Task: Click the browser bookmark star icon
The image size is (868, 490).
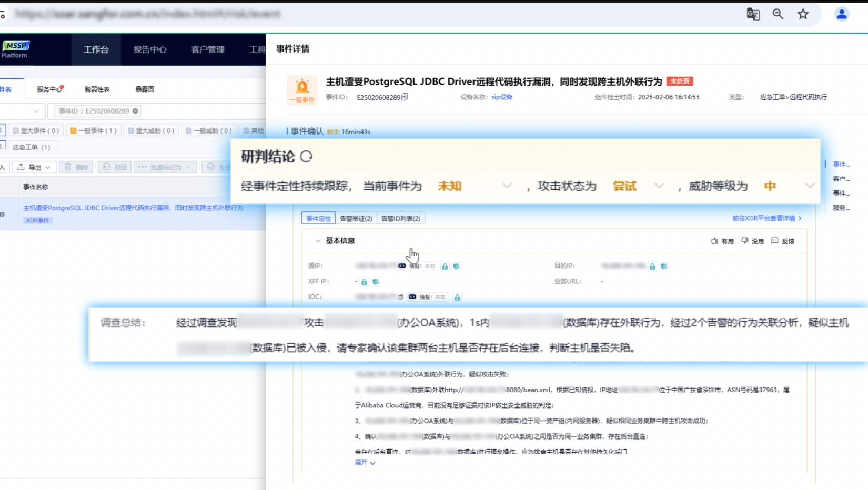Action: click(x=803, y=14)
